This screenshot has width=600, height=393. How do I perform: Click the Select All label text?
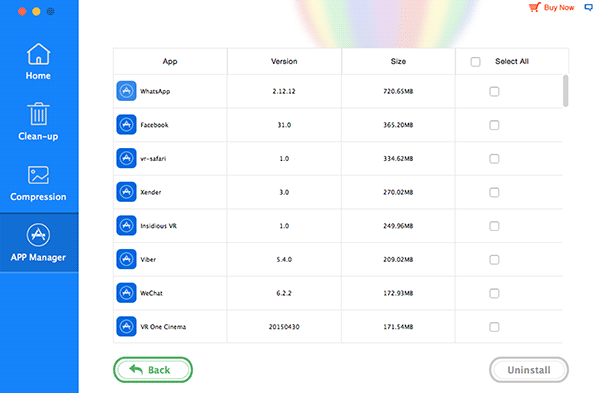click(x=512, y=61)
